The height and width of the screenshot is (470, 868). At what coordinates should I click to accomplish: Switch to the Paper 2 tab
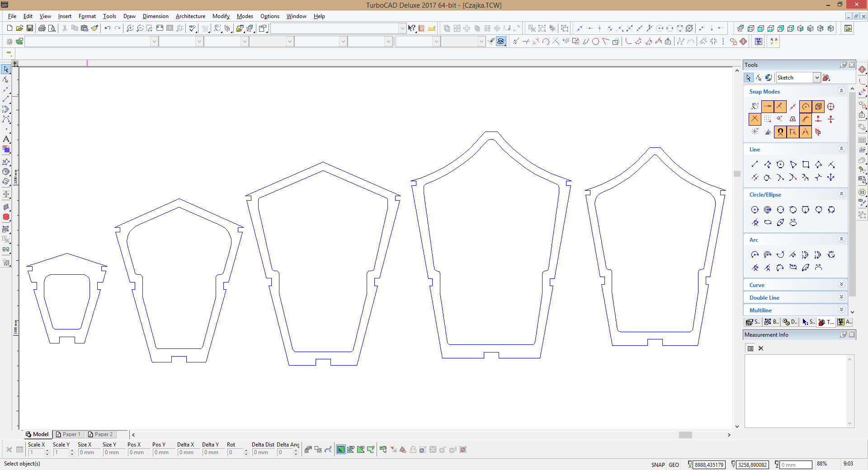pyautogui.click(x=100, y=434)
